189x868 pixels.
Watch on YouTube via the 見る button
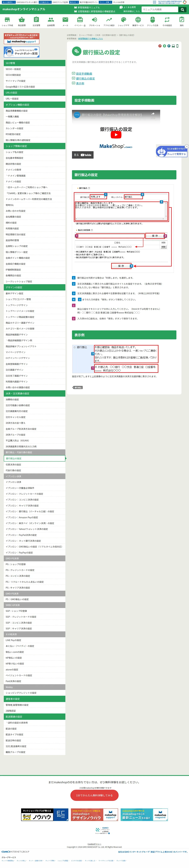[83, 155]
